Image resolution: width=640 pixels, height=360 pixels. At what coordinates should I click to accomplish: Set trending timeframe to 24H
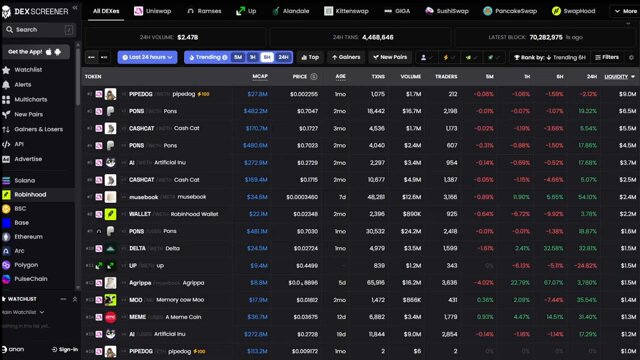pos(283,58)
